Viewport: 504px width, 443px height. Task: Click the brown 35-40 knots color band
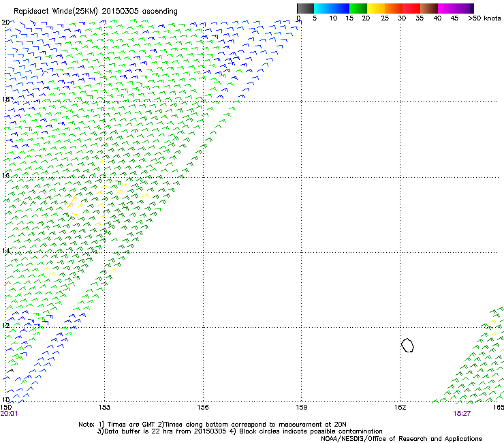click(x=429, y=8)
